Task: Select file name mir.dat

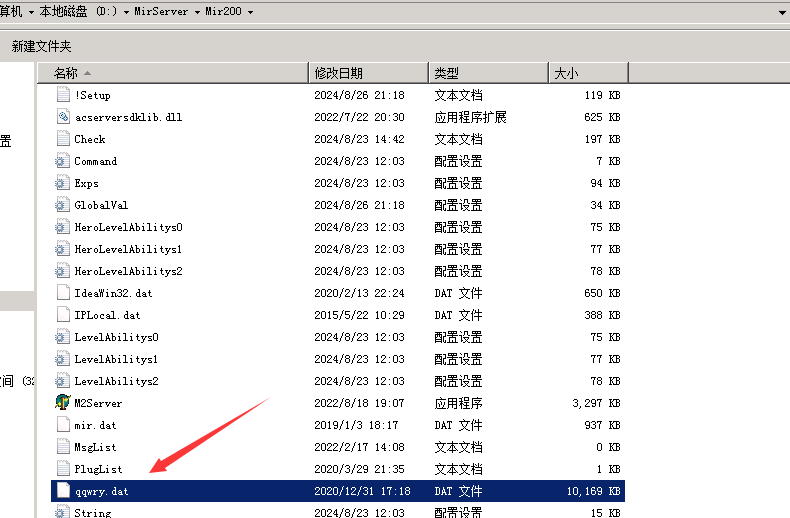Action: point(95,425)
